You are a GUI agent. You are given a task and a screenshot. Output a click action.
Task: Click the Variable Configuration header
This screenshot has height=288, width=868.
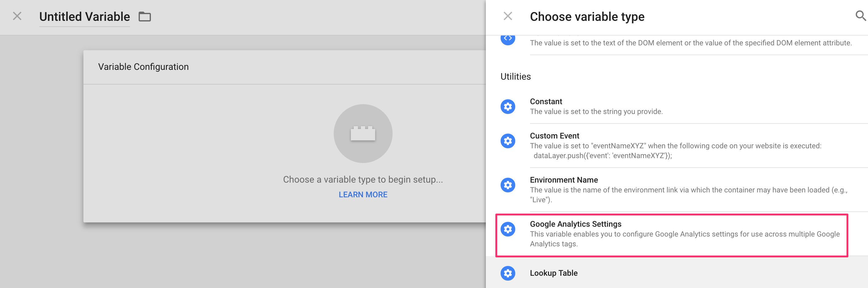[x=143, y=66]
